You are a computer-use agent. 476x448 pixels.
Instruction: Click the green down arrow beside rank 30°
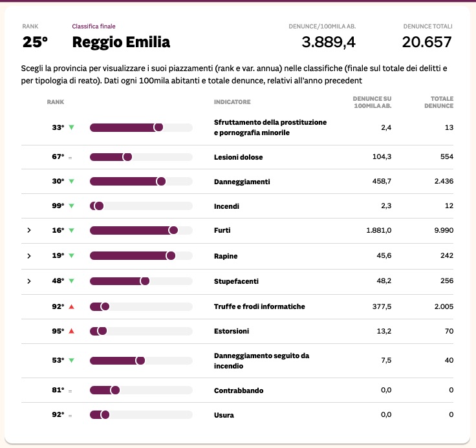click(71, 182)
